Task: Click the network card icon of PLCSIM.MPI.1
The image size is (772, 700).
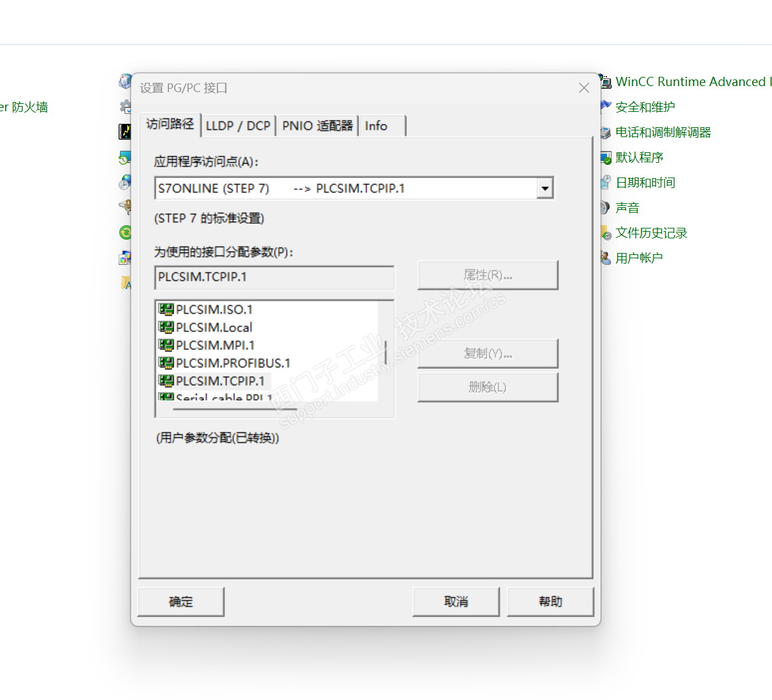Action: coord(166,345)
